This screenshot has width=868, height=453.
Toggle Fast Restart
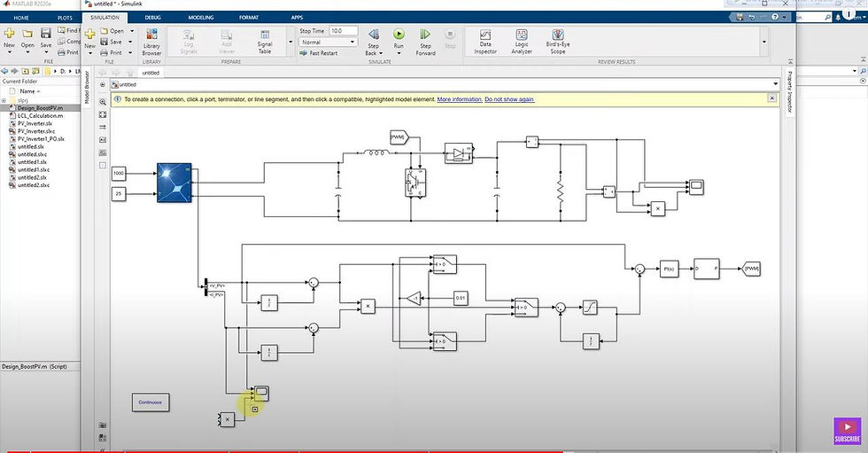pos(318,53)
